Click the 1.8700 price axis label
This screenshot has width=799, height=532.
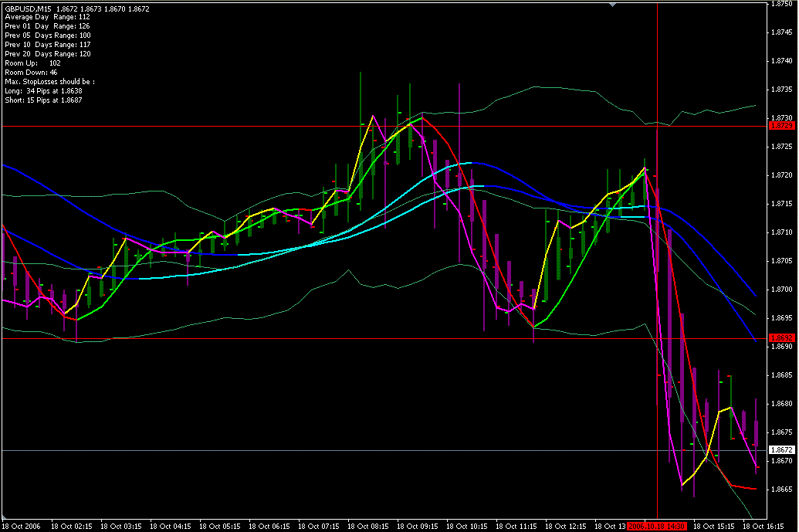point(782,289)
